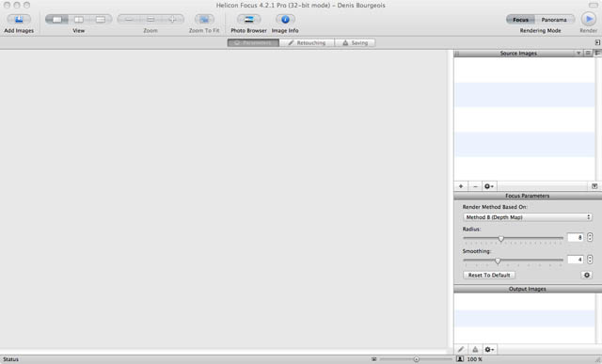Click the toolbar toggle pill in title bar
This screenshot has width=602, height=364.
tap(594, 6)
